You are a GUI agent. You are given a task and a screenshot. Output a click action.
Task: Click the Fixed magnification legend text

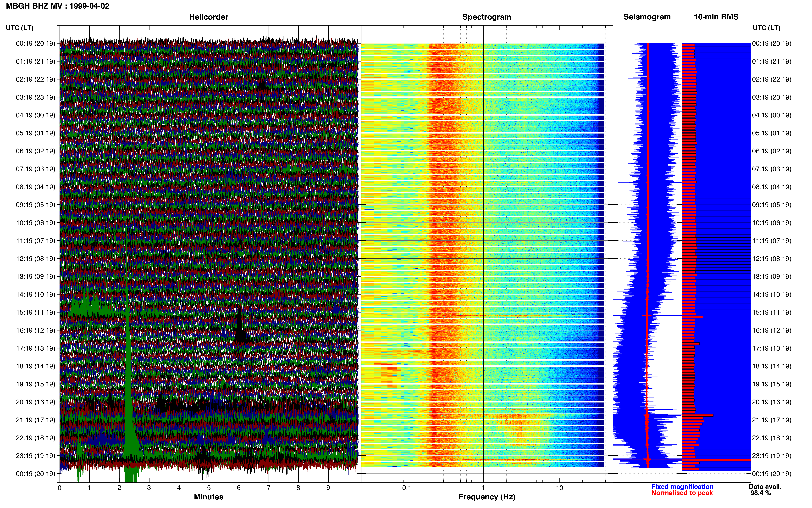[x=682, y=486]
